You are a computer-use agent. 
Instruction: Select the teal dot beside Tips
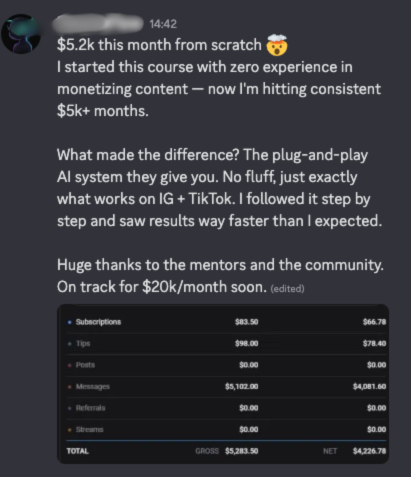(x=69, y=344)
